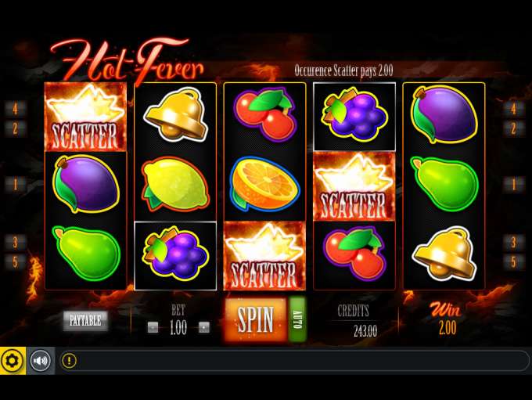Screen dimensions: 532x400
Task: Select payline 1 indicator on right side
Action: (514, 185)
